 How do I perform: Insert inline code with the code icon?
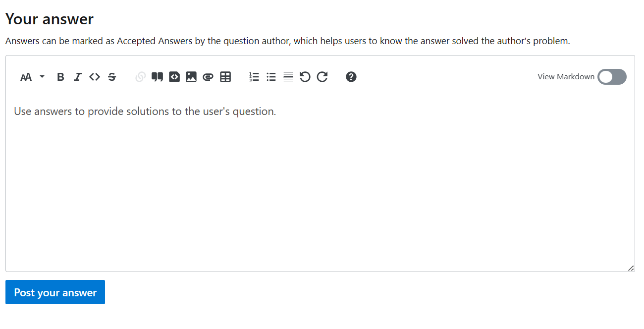(95, 77)
